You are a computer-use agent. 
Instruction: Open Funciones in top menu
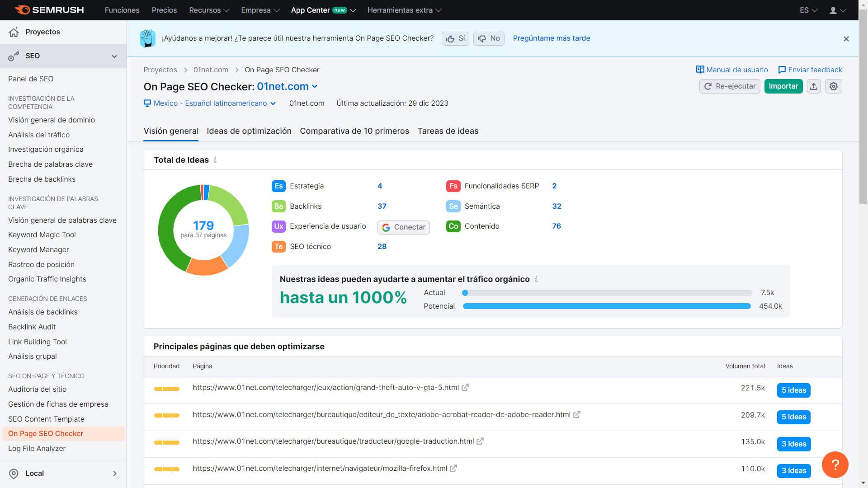pos(122,10)
